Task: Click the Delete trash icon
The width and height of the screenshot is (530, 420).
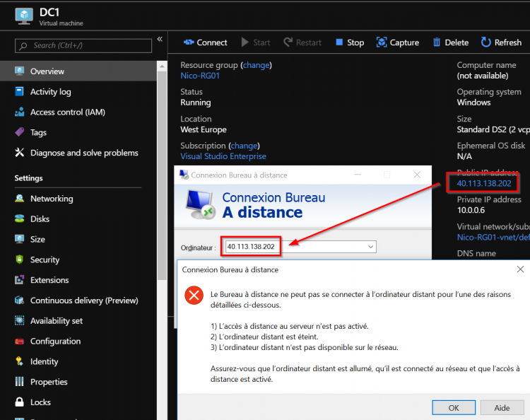Action: coord(437,42)
